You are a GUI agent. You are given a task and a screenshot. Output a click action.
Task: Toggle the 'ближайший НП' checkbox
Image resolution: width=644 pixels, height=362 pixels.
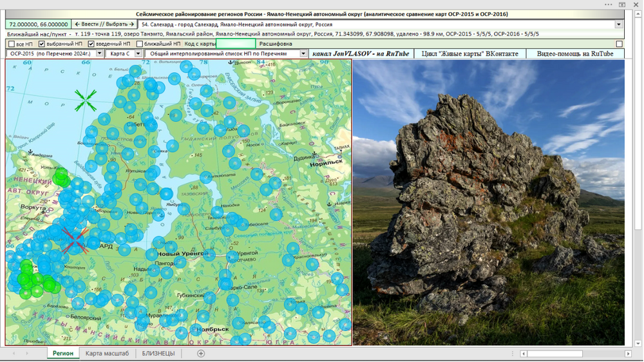pyautogui.click(x=140, y=44)
